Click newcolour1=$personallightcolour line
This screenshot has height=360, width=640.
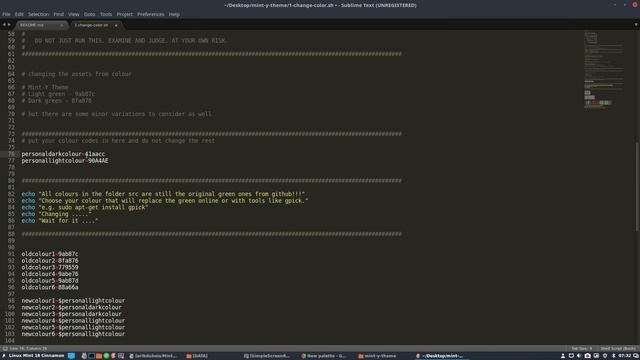click(x=73, y=301)
